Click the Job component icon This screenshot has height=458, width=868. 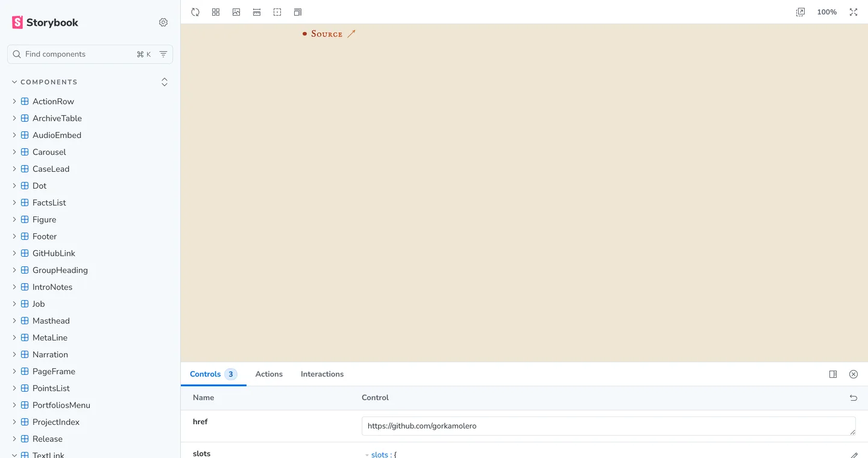(25, 304)
